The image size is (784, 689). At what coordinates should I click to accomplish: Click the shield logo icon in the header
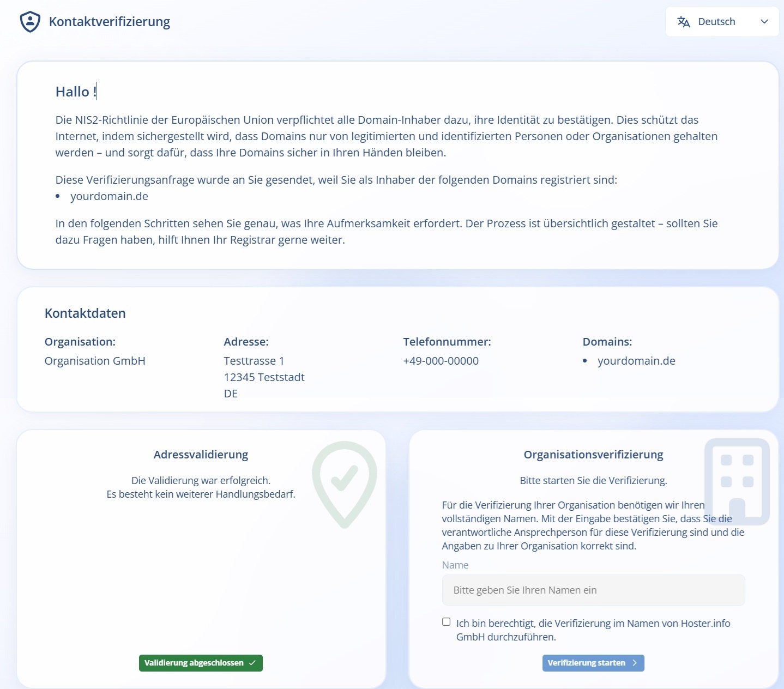pos(30,22)
